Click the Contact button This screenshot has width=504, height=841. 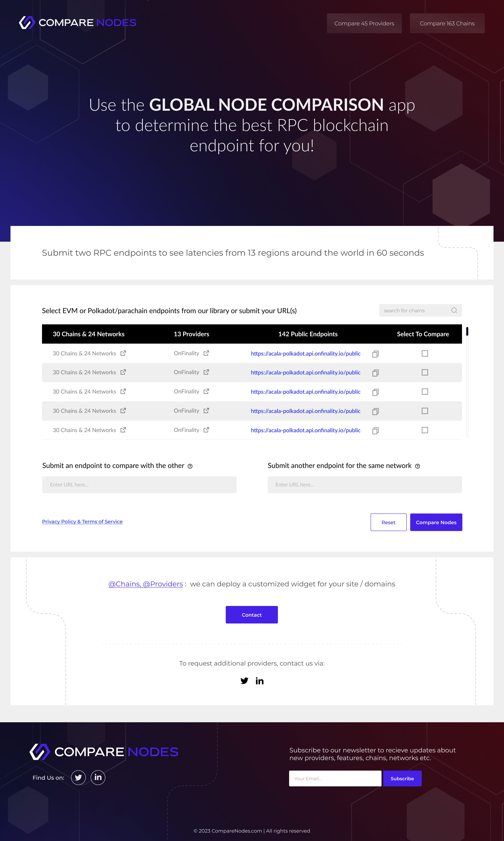pyautogui.click(x=252, y=615)
